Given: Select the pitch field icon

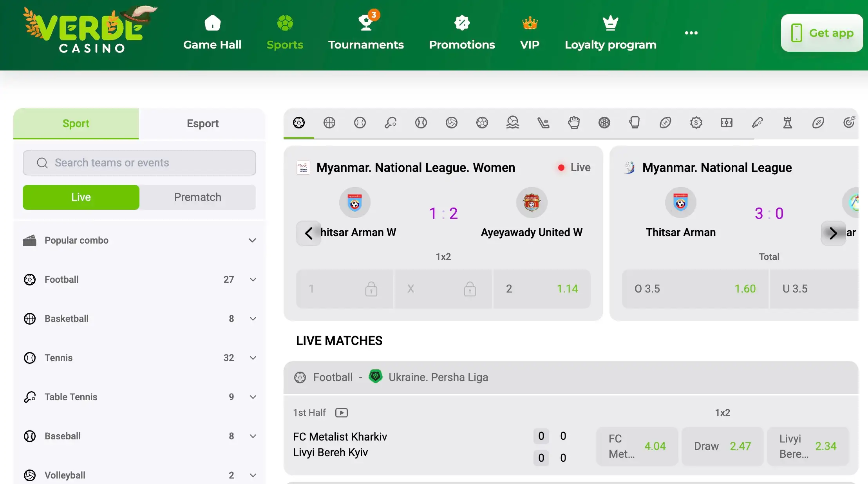Looking at the screenshot, I should [x=727, y=123].
